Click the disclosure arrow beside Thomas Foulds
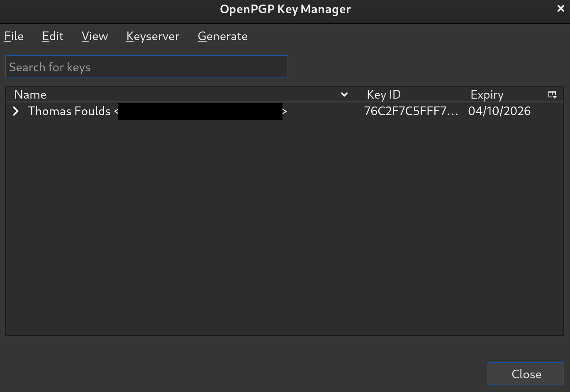 [16, 111]
